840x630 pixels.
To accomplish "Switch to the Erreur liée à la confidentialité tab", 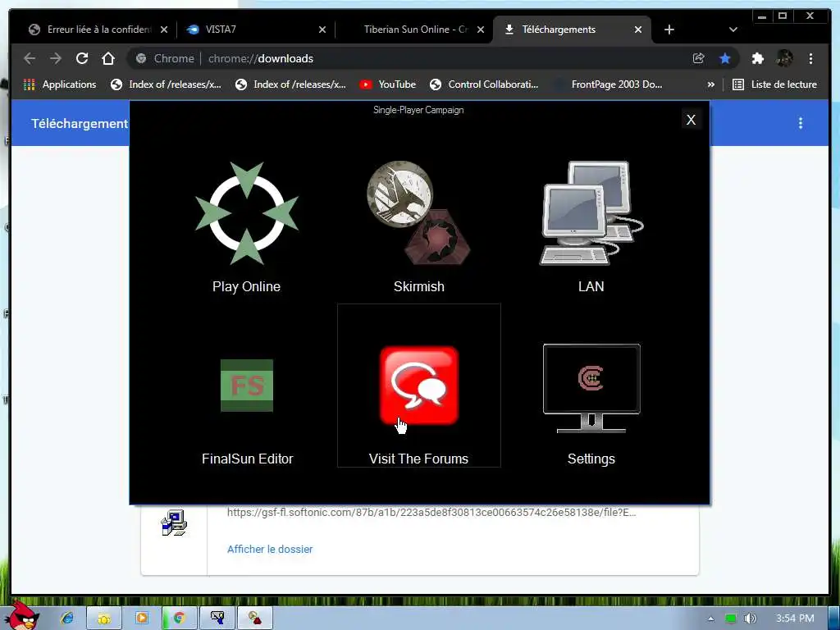I will pyautogui.click(x=98, y=30).
